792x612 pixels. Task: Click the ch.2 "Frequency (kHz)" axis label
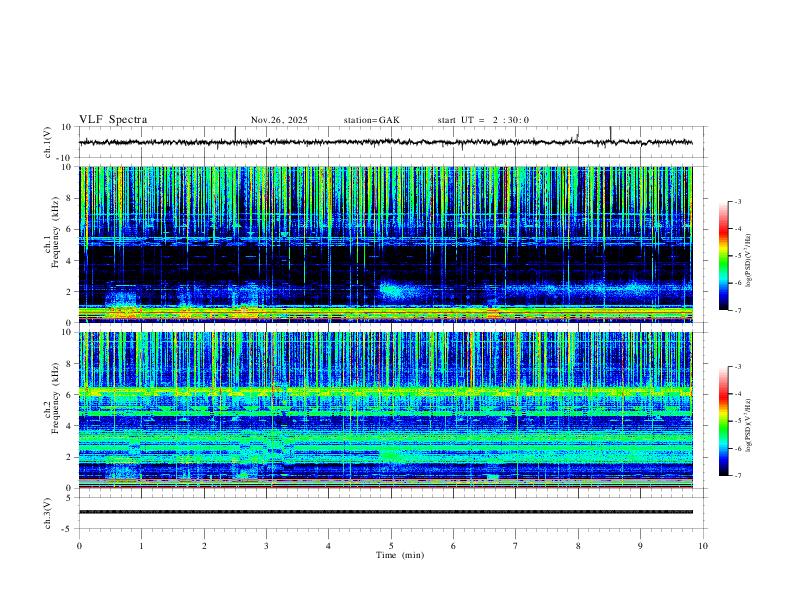[55, 398]
